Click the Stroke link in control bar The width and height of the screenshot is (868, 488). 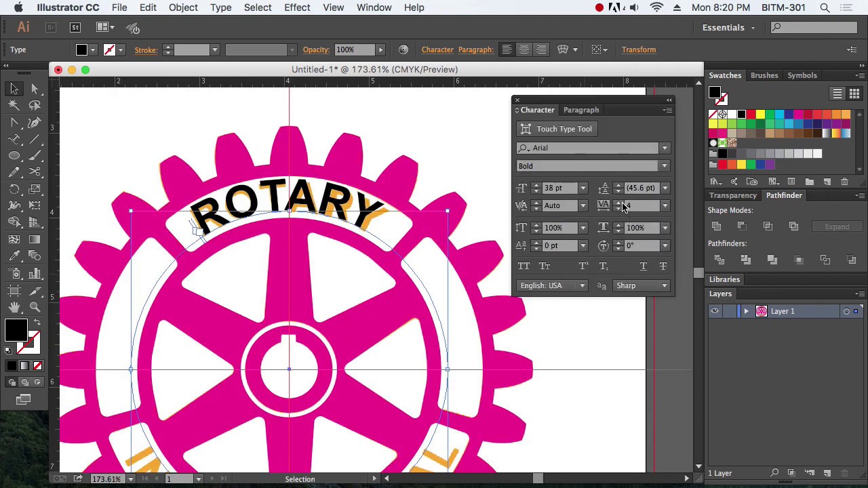pyautogui.click(x=146, y=49)
